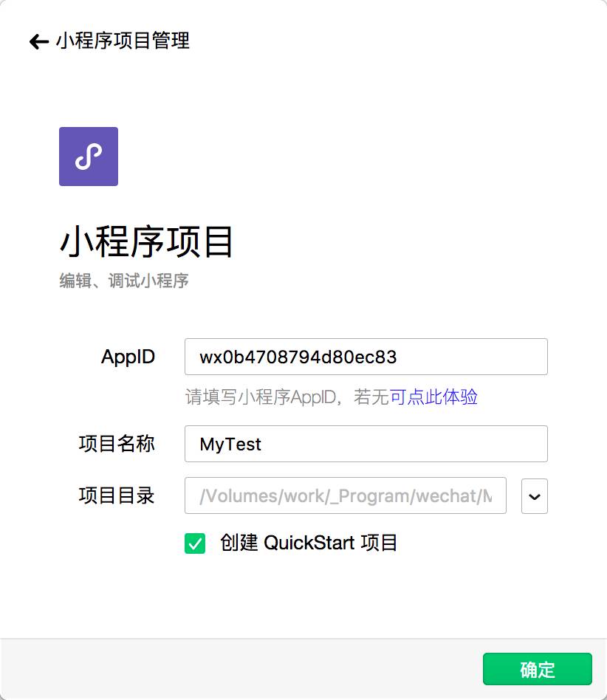Go back via the arrow icon
Screen dimensions: 607x700
(x=39, y=41)
